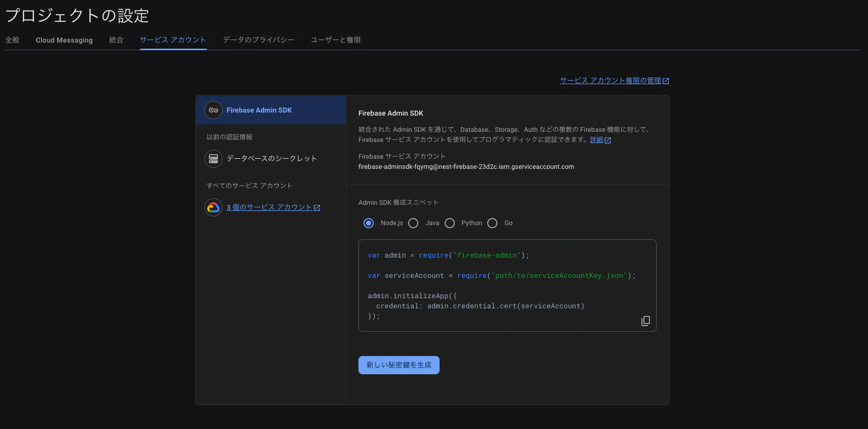Follow the 詳細 link
The width and height of the screenshot is (868, 429).
(x=596, y=140)
